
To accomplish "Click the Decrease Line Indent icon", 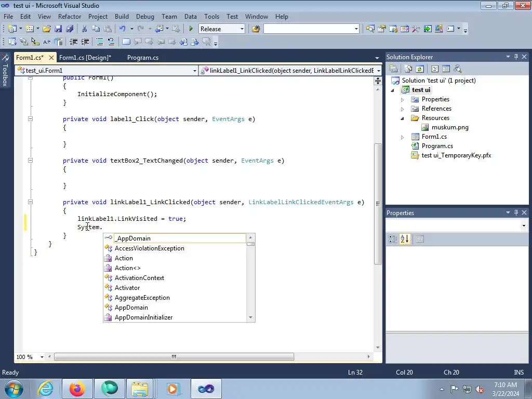I will [73, 42].
